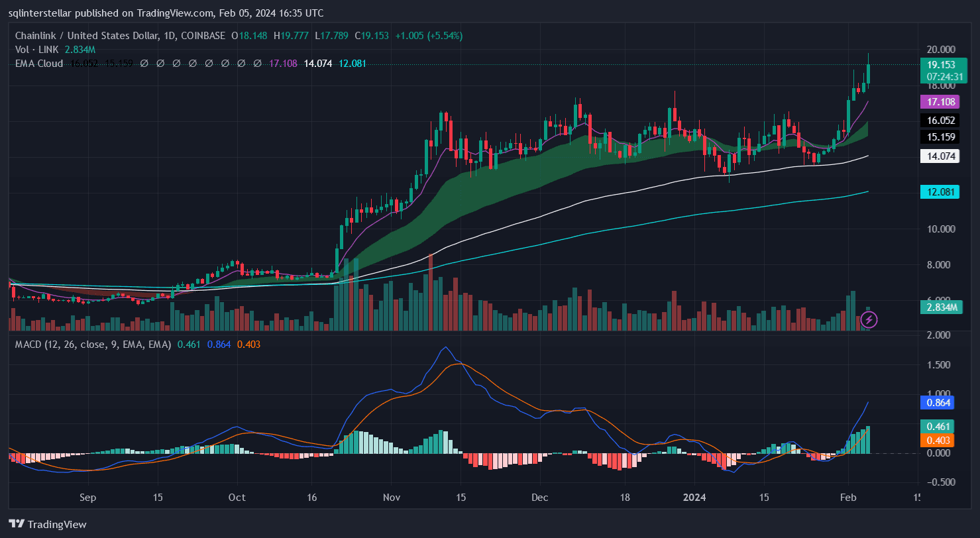980x538 pixels.
Task: Select the EMA Cloud indicator legend
Action: point(39,64)
